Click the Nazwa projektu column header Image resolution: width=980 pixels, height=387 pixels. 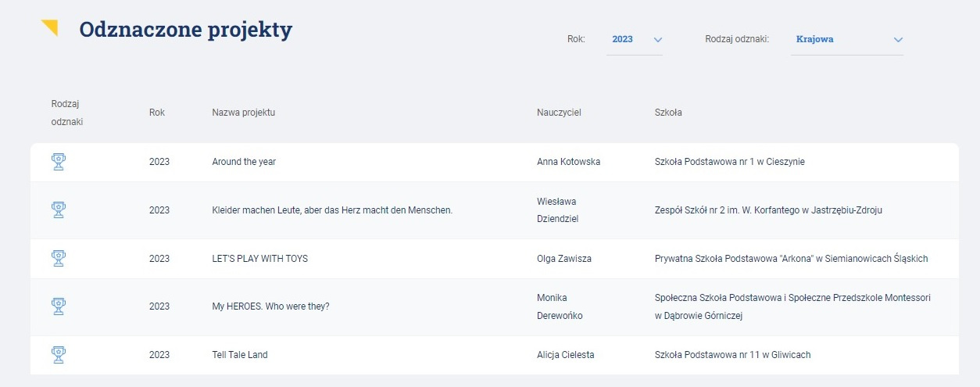pos(244,113)
